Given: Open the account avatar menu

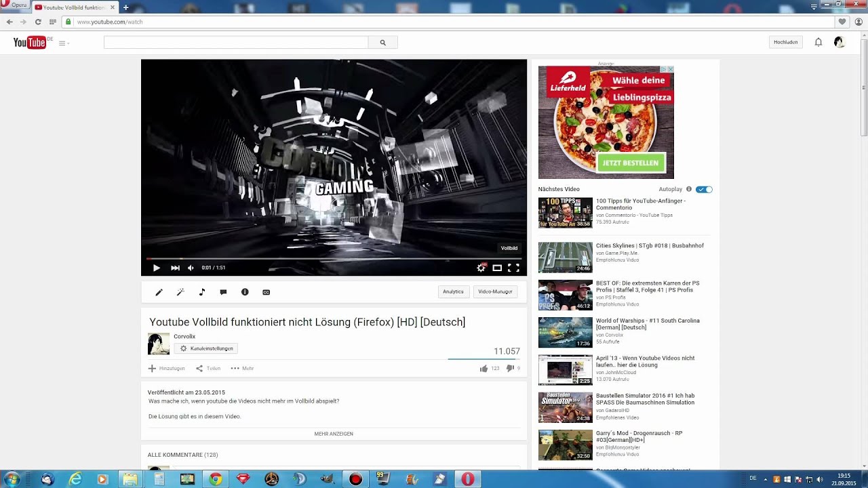Looking at the screenshot, I should tap(839, 42).
